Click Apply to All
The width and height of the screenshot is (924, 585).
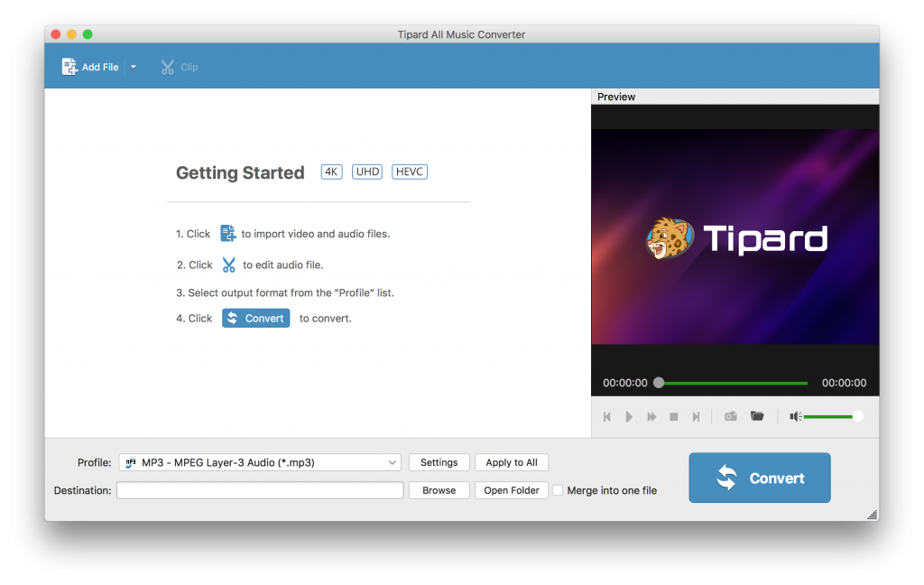[512, 461]
